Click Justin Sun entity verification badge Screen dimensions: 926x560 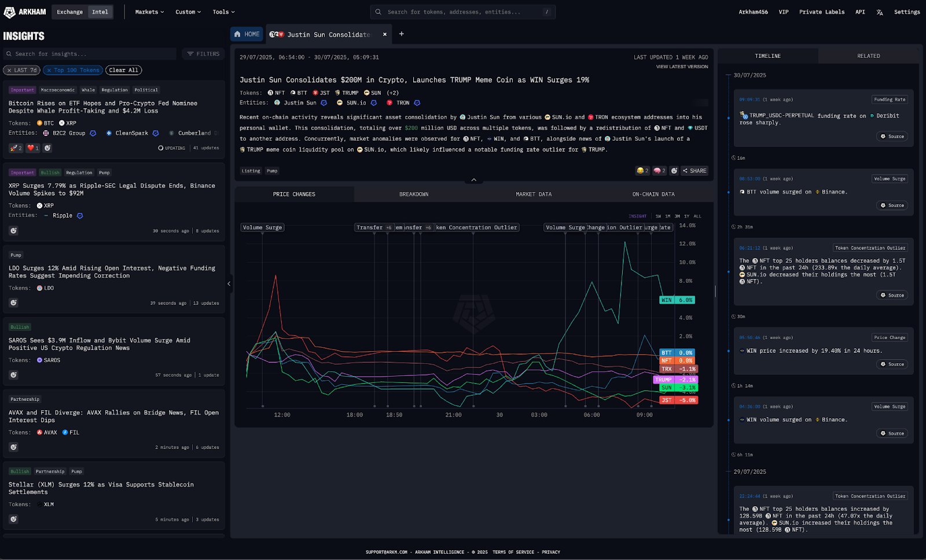(324, 103)
